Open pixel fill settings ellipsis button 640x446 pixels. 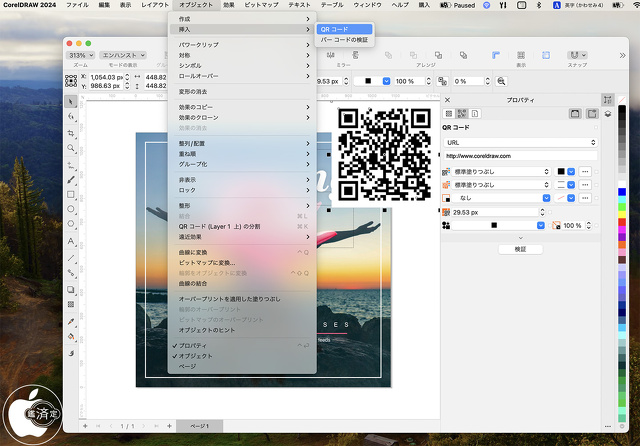click(585, 172)
